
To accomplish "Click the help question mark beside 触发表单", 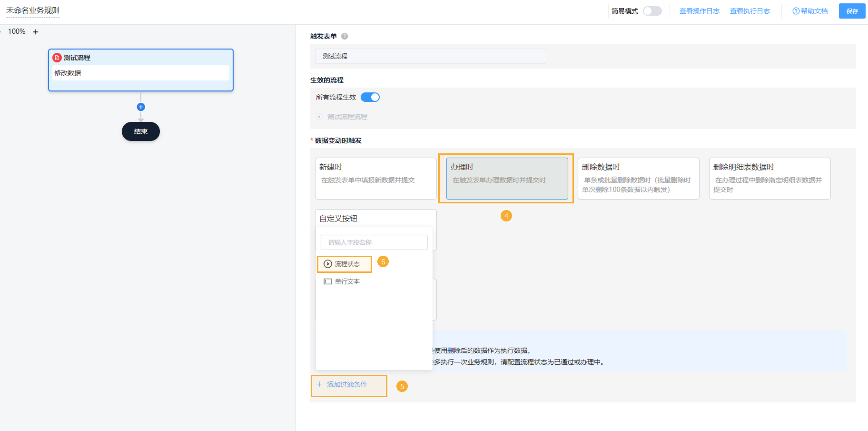I will tap(345, 36).
